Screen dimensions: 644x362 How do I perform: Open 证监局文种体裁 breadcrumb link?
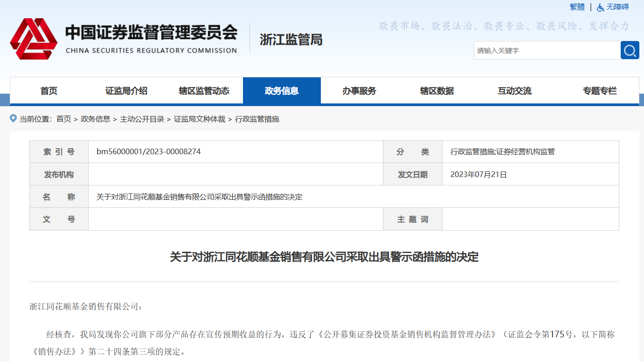(200, 119)
